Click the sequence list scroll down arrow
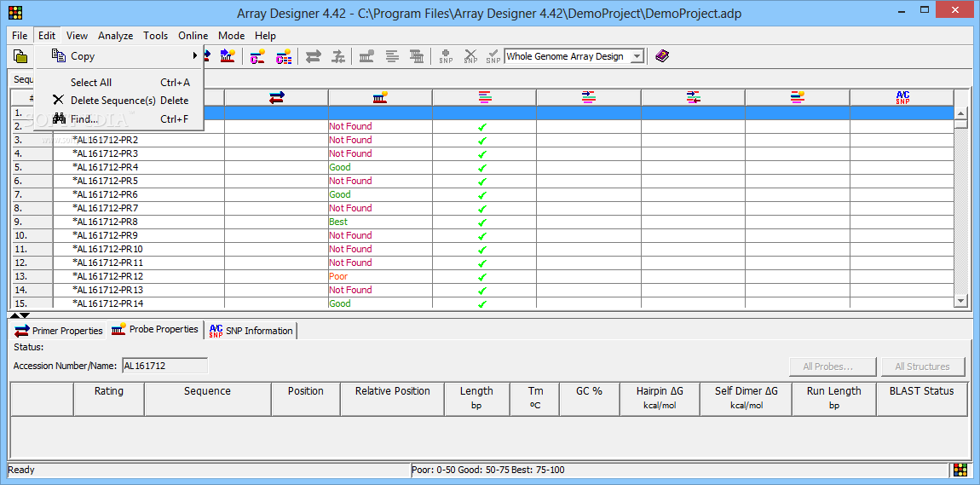This screenshot has width=980, height=485. tap(962, 301)
